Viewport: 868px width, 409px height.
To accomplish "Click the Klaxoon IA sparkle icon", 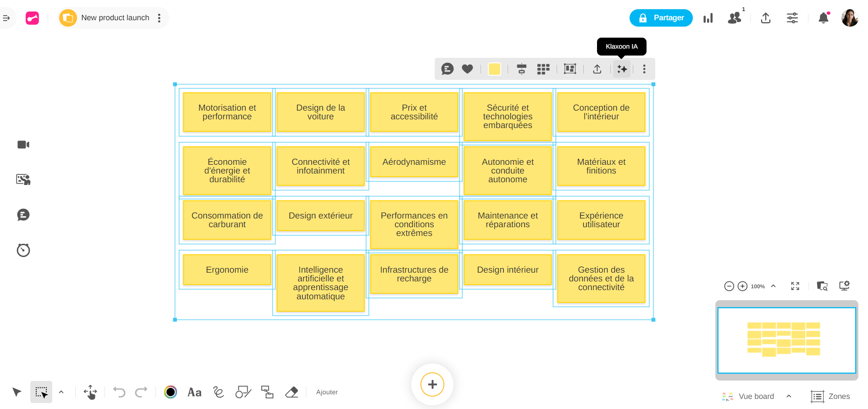I will coord(622,69).
